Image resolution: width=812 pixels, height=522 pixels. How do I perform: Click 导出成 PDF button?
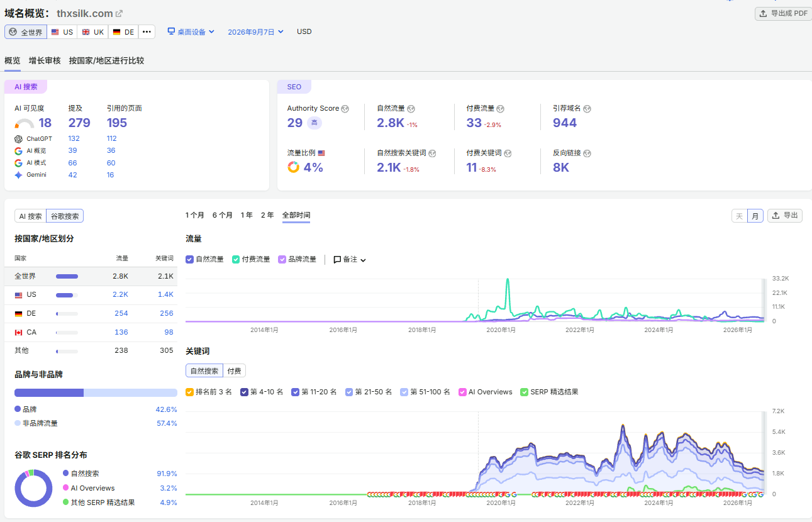click(783, 13)
